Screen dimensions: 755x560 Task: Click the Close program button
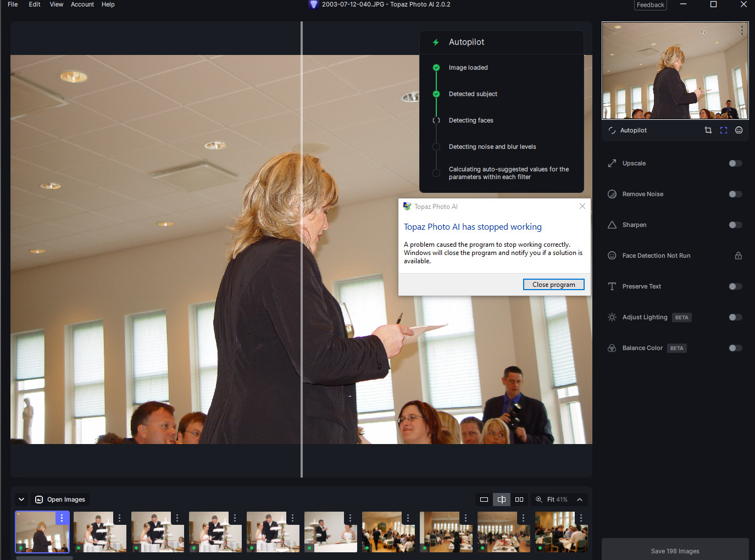click(553, 285)
